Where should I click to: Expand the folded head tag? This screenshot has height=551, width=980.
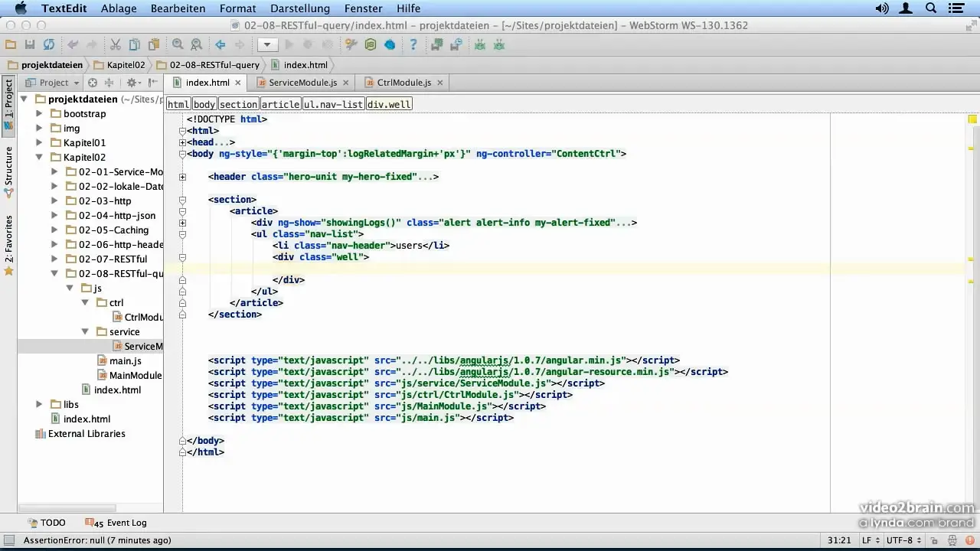182,142
